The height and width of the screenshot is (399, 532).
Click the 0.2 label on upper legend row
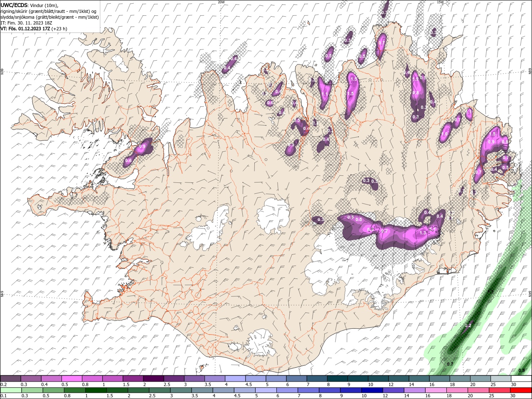pos(3,384)
